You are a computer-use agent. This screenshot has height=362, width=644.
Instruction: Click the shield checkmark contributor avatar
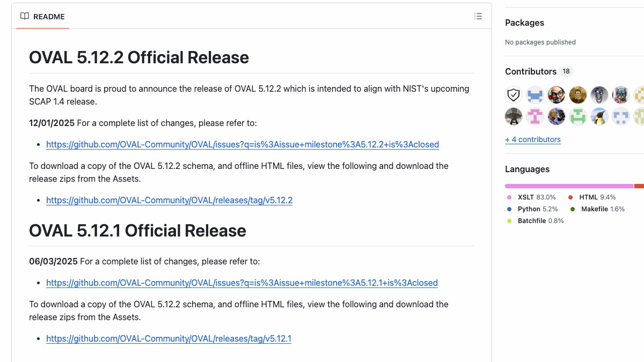(514, 95)
